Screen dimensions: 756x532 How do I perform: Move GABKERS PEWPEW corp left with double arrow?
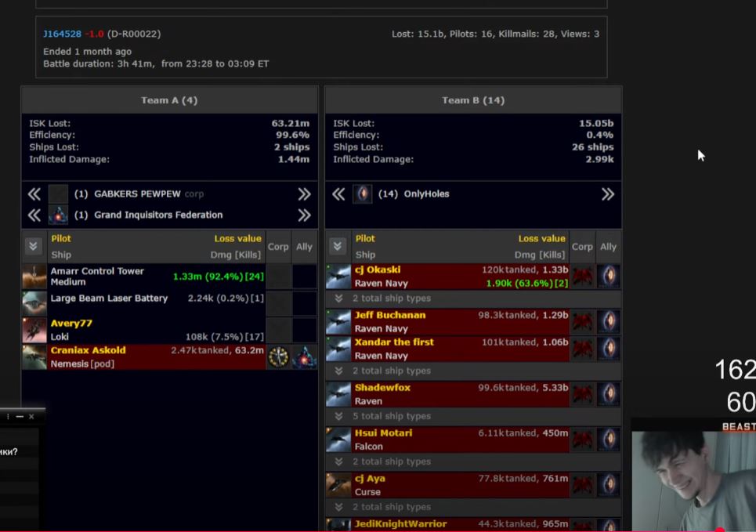[34, 194]
